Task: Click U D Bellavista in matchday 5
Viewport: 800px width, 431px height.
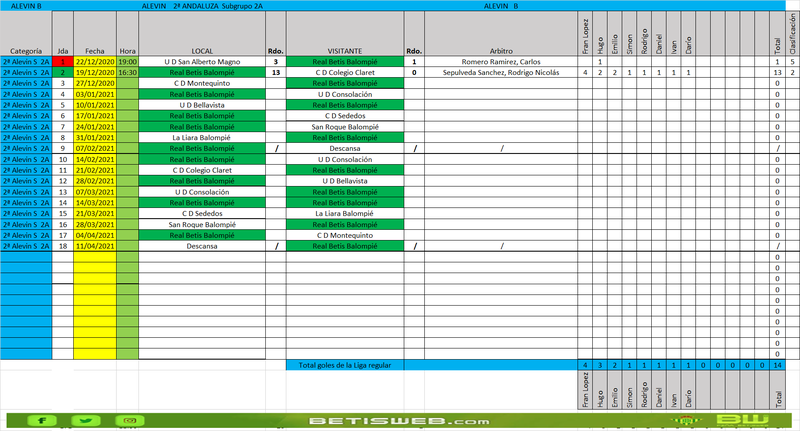Action: pos(202,105)
